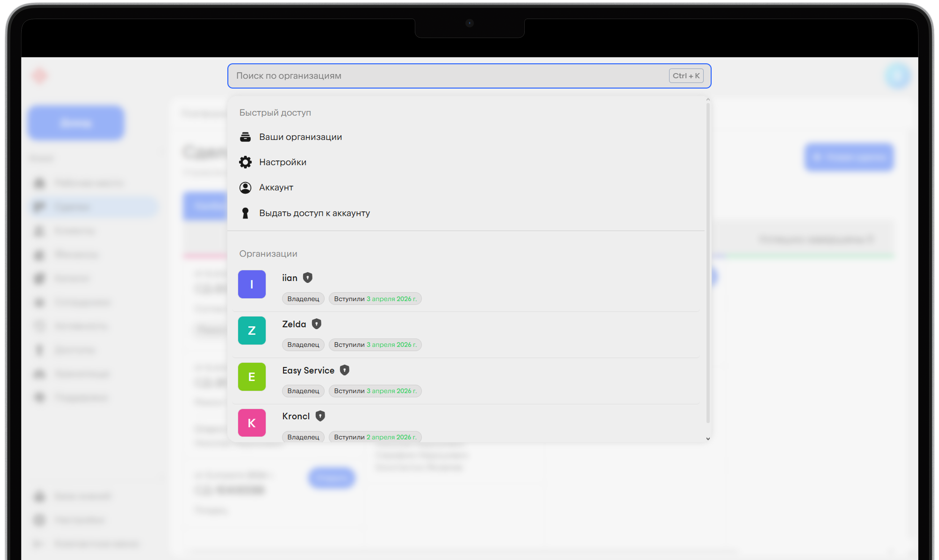The width and height of the screenshot is (939, 560).
Task: Click the scrollbar down arrow in results
Action: [x=708, y=438]
